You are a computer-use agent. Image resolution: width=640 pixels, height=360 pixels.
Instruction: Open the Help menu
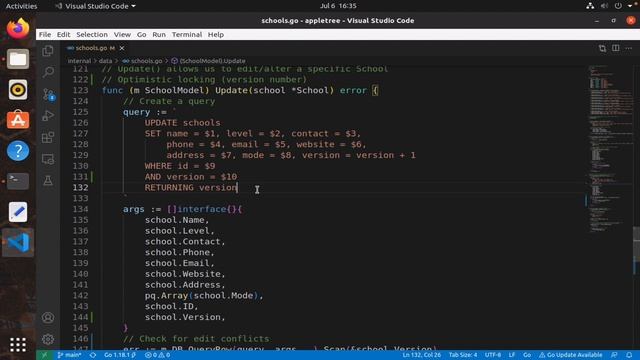(x=216, y=35)
